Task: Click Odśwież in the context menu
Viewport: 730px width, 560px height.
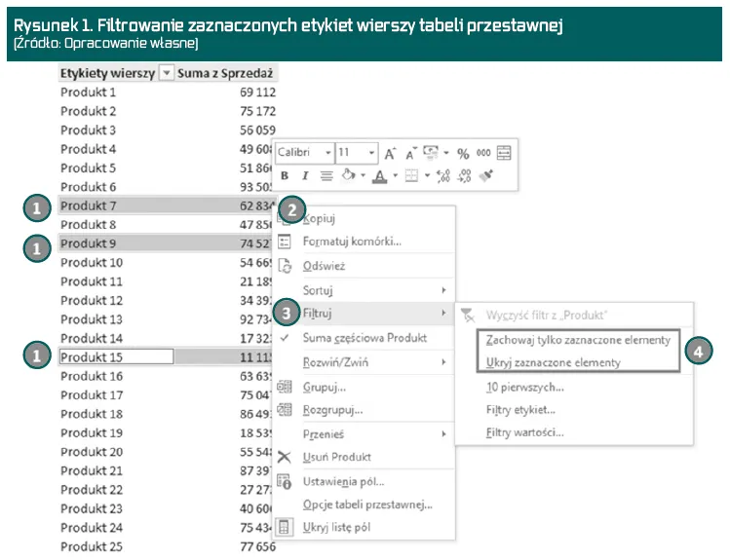Action: click(x=324, y=266)
